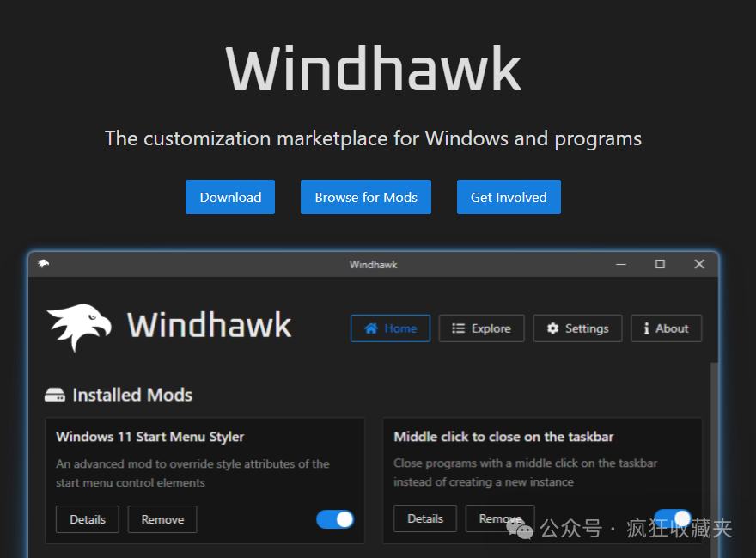The height and width of the screenshot is (558, 756).
Task: Click the Explore navigation label
Action: [x=490, y=328]
